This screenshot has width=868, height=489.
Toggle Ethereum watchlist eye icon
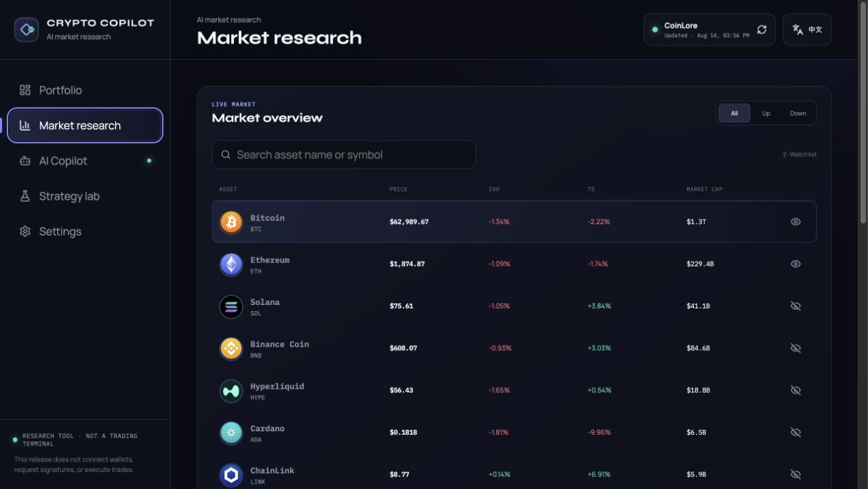click(795, 264)
